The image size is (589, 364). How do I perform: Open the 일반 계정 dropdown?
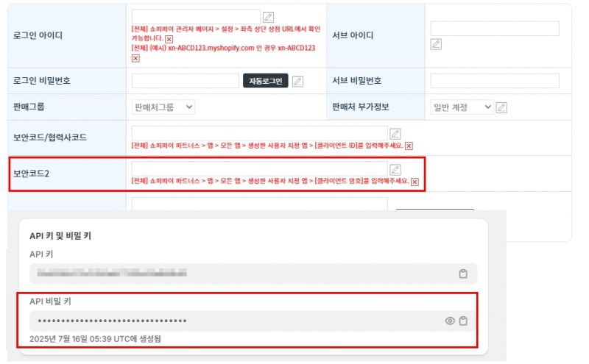click(x=462, y=107)
